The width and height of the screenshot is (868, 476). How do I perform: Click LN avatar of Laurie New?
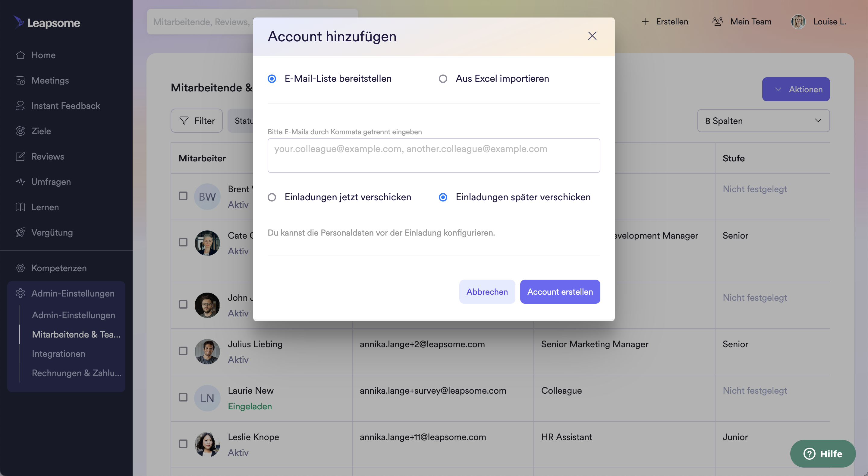tap(207, 398)
